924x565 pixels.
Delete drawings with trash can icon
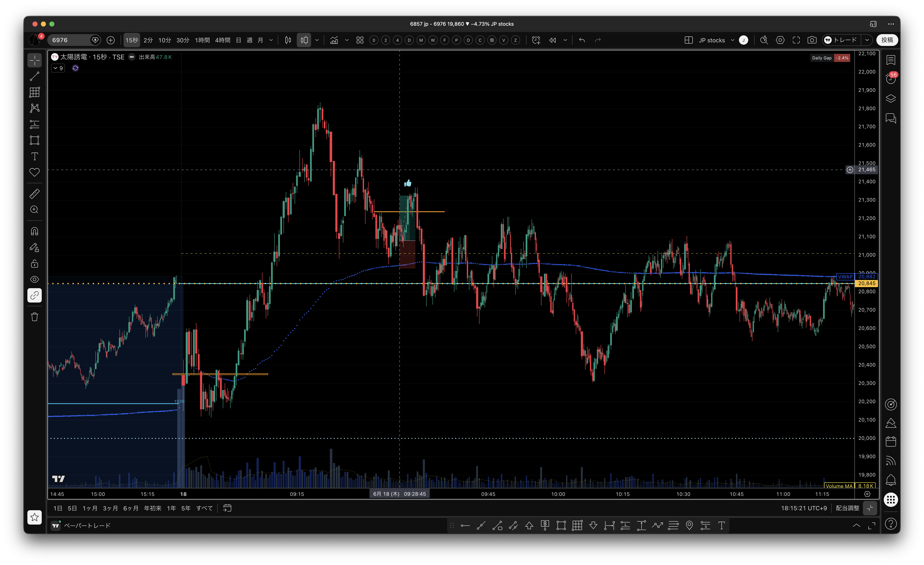[x=35, y=317]
